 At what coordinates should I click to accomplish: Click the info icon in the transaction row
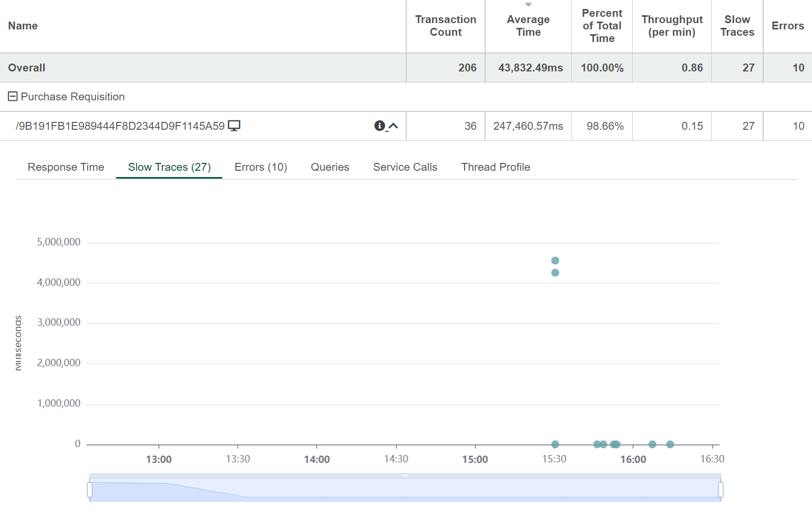379,126
